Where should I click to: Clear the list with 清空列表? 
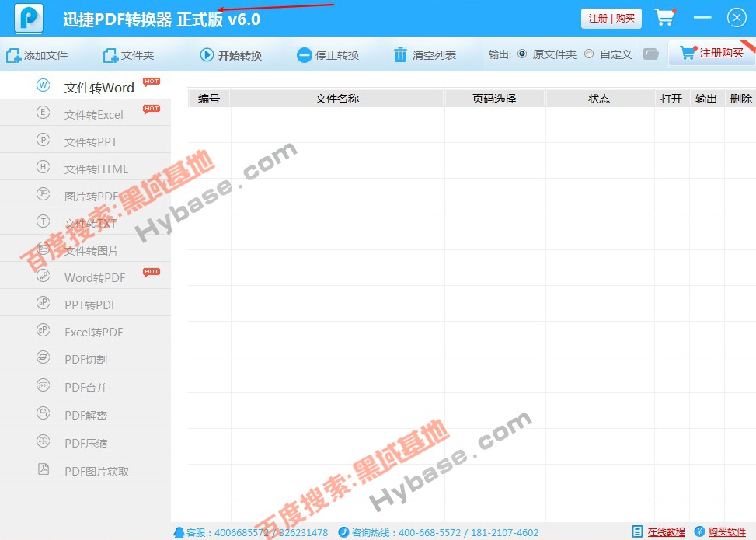coord(425,55)
